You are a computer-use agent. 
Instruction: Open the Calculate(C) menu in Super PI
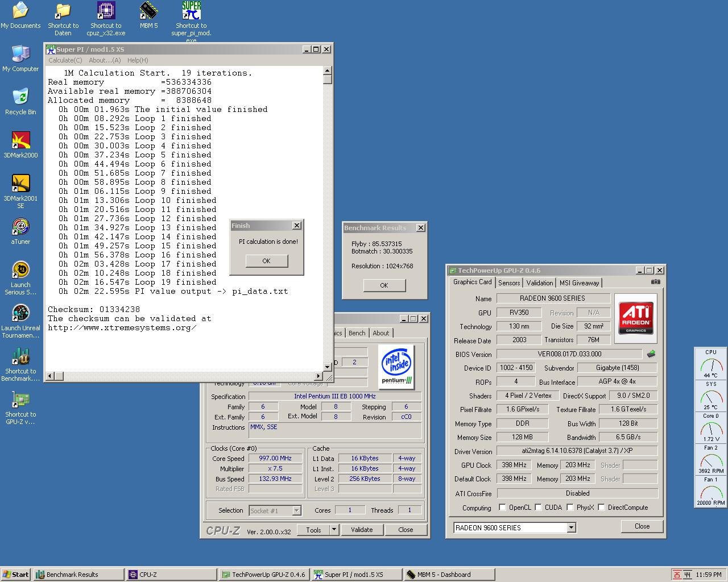pos(65,60)
